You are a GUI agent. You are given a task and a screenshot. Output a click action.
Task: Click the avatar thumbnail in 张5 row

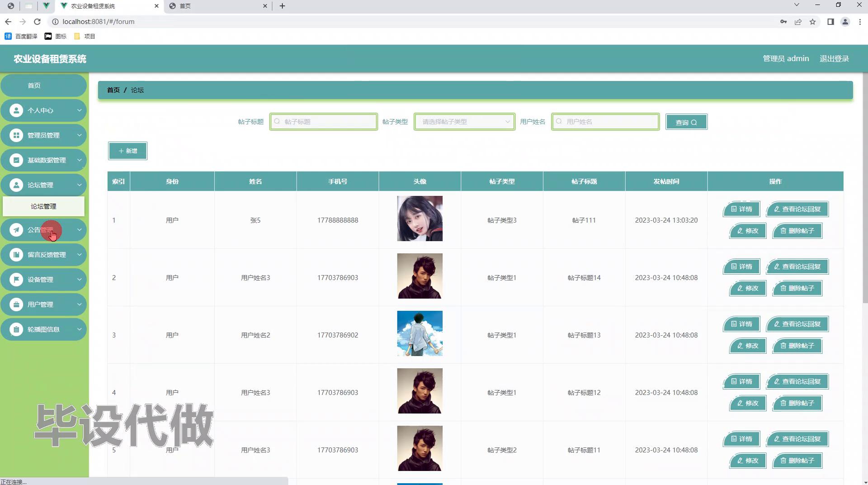tap(420, 219)
